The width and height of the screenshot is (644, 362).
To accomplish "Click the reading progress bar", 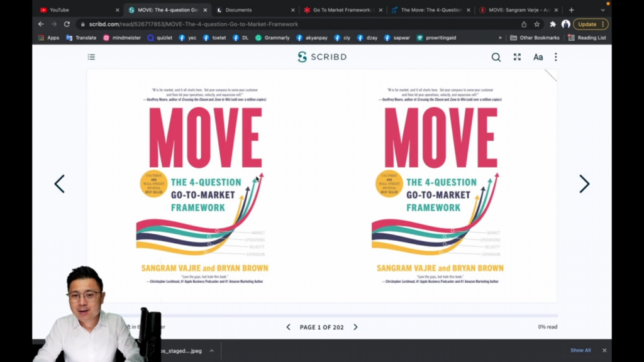I will tap(321, 315).
